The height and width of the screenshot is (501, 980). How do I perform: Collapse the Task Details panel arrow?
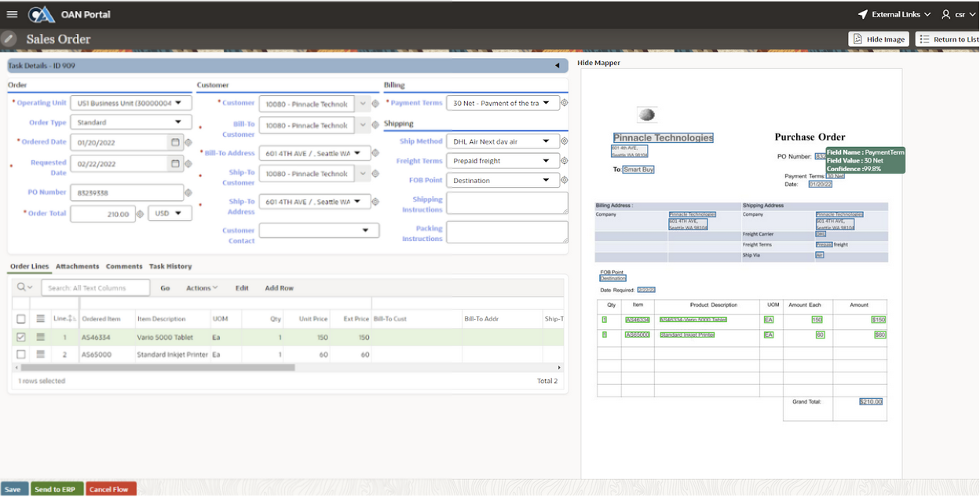[x=558, y=66]
